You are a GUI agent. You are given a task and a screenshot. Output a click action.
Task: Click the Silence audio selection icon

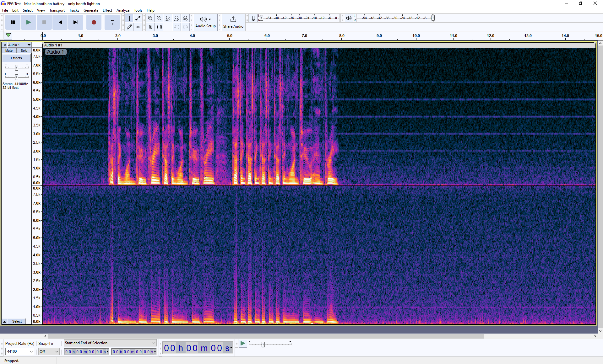pyautogui.click(x=159, y=27)
